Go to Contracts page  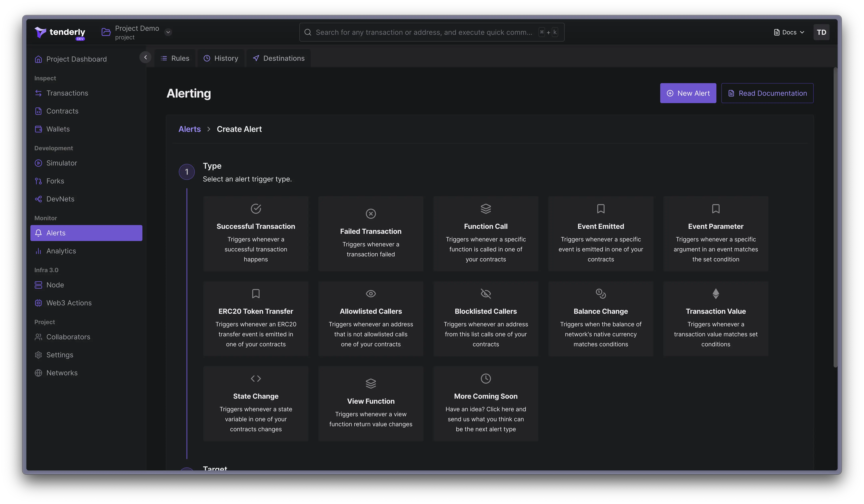pyautogui.click(x=57, y=111)
